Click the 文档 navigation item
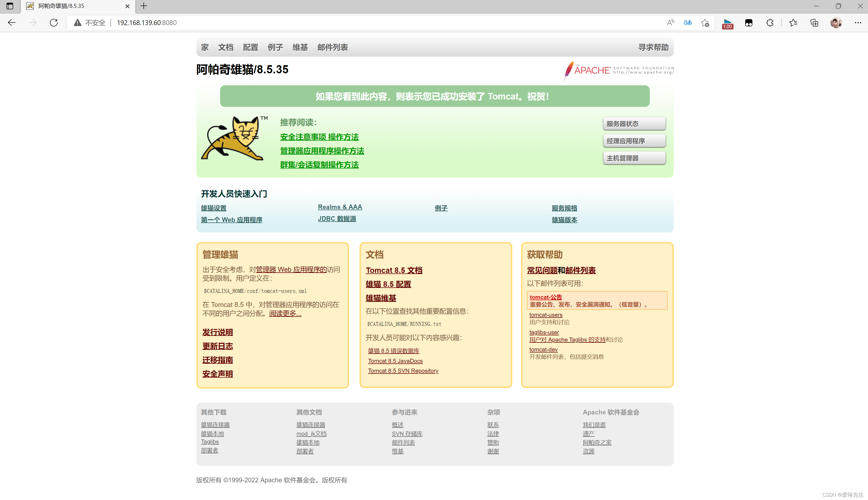 pos(226,47)
